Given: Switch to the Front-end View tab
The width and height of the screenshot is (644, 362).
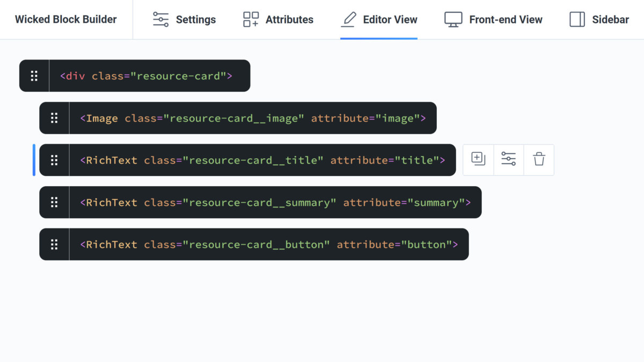Looking at the screenshot, I should pyautogui.click(x=493, y=19).
